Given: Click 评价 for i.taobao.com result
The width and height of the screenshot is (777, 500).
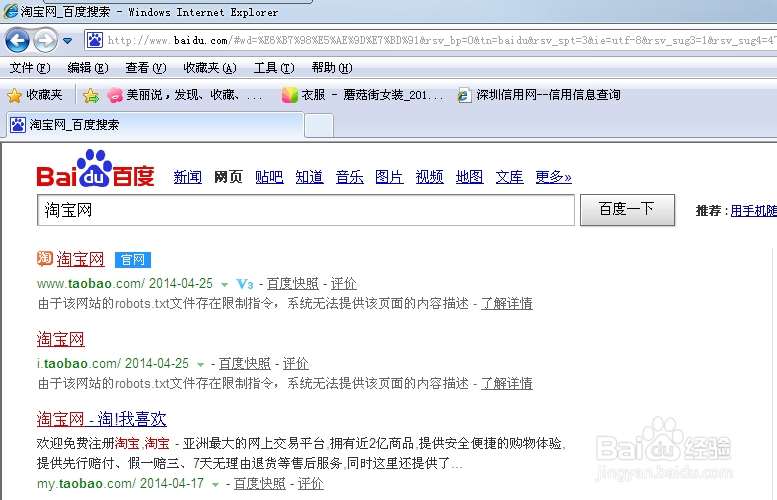Looking at the screenshot, I should pyautogui.click(x=295, y=364).
